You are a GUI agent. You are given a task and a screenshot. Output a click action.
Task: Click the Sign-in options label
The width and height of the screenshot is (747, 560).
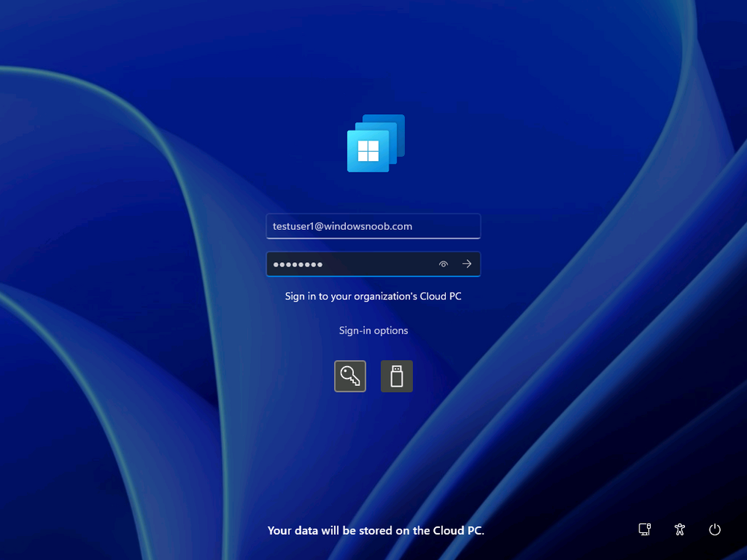(x=373, y=331)
